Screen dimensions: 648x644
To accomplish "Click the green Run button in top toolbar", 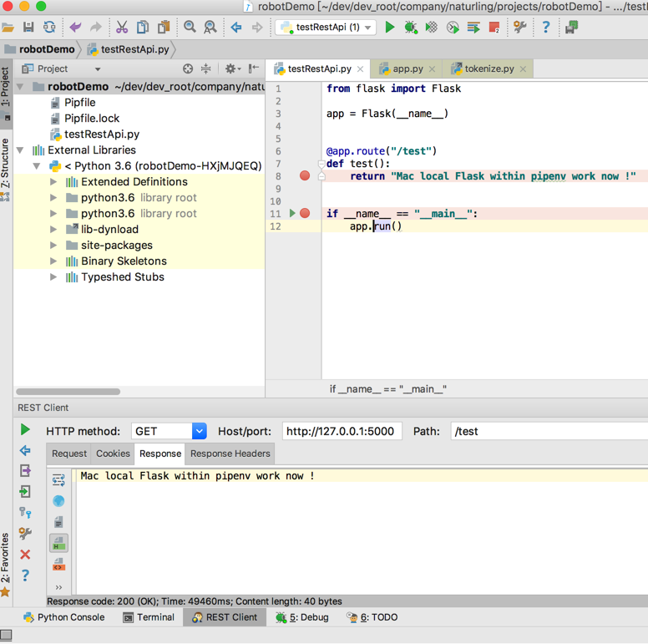I will (389, 28).
